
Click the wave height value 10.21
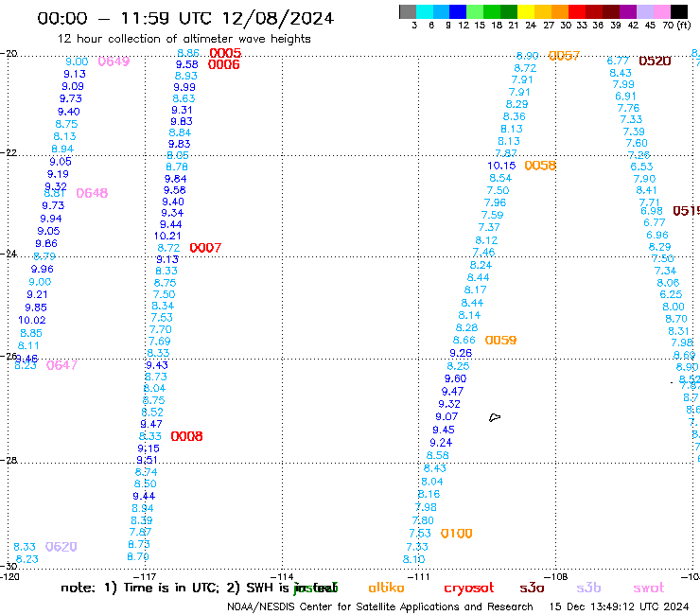point(167,236)
